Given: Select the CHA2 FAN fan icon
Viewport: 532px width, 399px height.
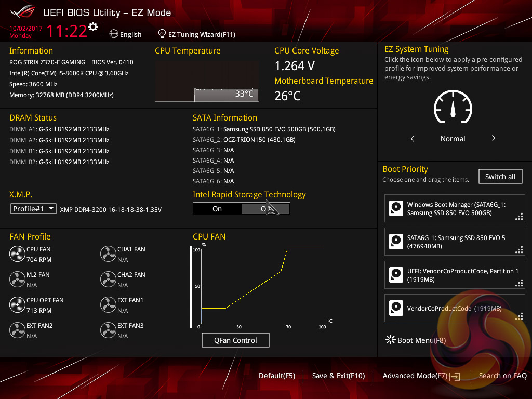Looking at the screenshot, I should (108, 279).
